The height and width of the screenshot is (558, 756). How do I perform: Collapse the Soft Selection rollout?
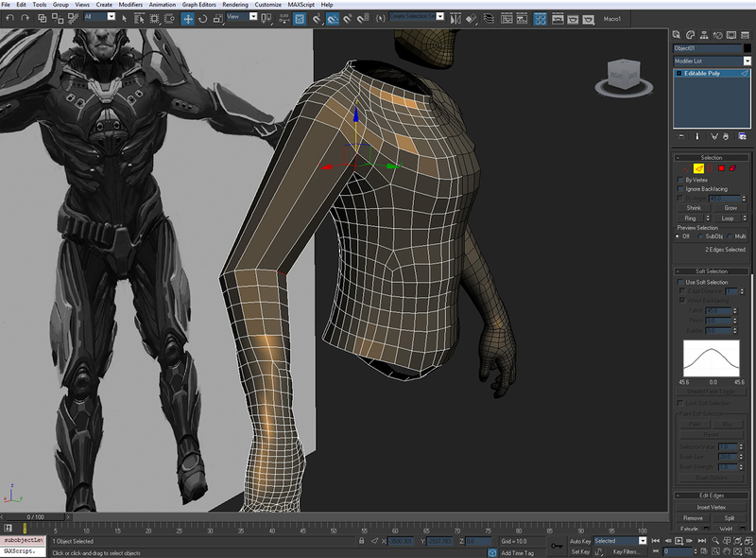[x=712, y=271]
